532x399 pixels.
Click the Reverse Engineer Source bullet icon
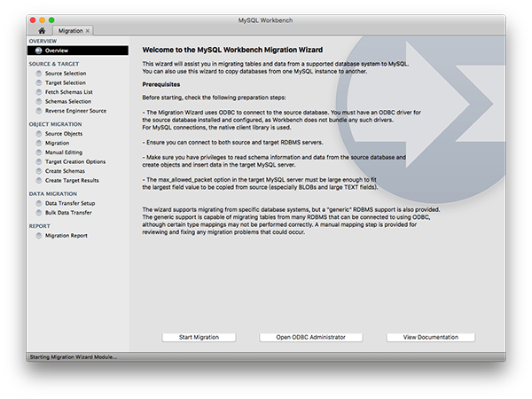coord(39,111)
